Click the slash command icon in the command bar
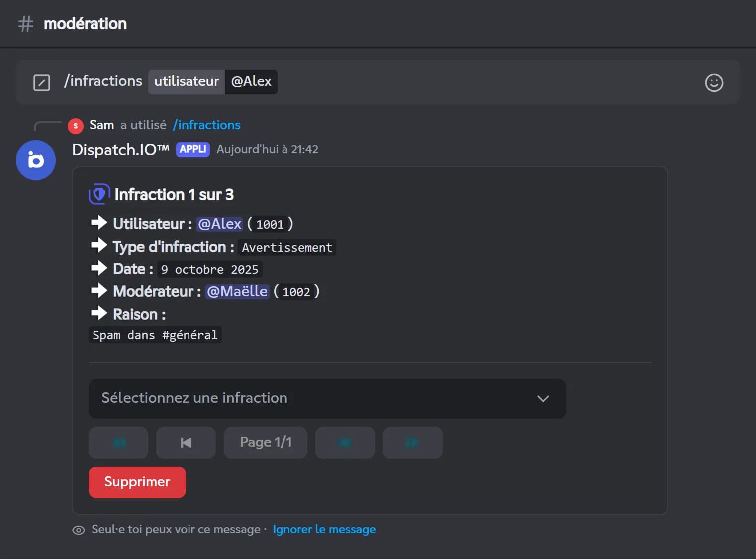Screen dimensions: 756x560 [x=42, y=83]
